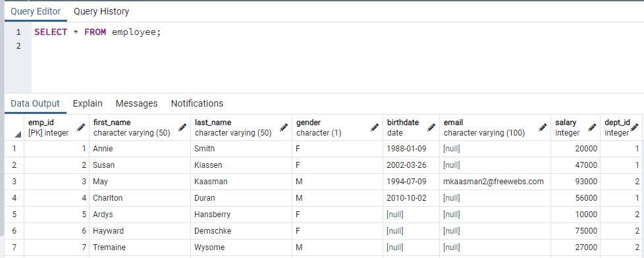
Task: Click the edit pencil icon on email column
Action: [x=543, y=128]
